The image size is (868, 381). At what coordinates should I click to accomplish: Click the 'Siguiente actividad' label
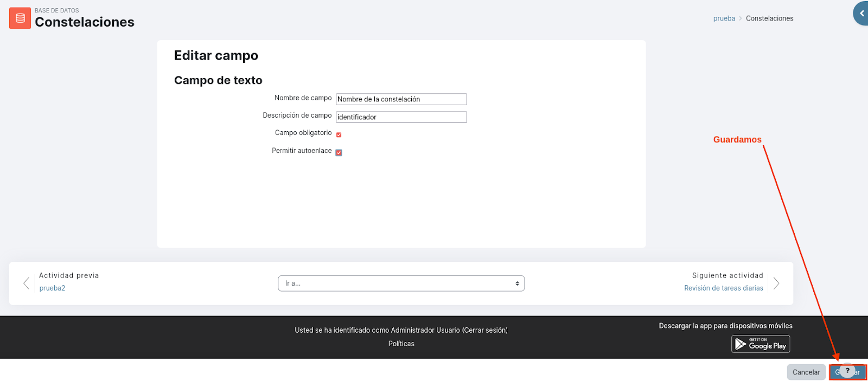pyautogui.click(x=727, y=275)
